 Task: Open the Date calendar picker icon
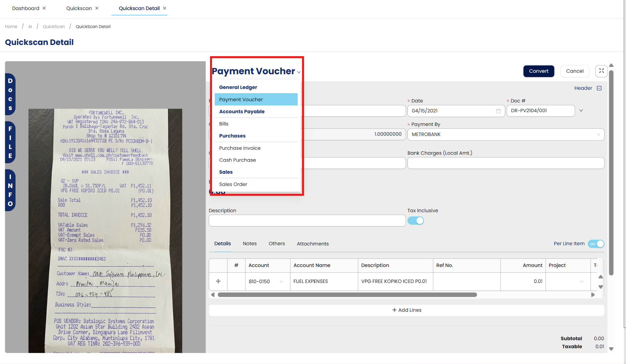pyautogui.click(x=498, y=111)
